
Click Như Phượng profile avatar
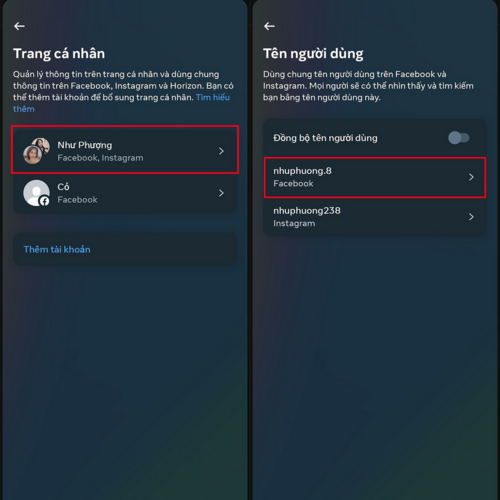point(36,151)
